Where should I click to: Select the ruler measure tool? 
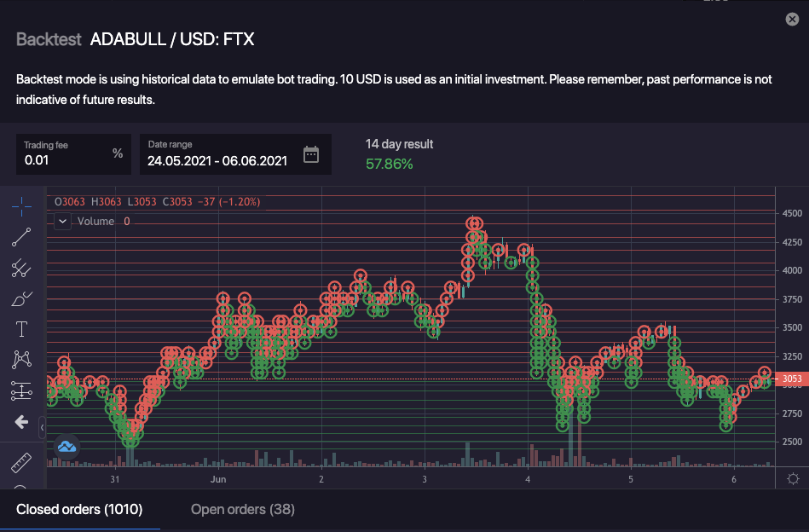[22, 463]
